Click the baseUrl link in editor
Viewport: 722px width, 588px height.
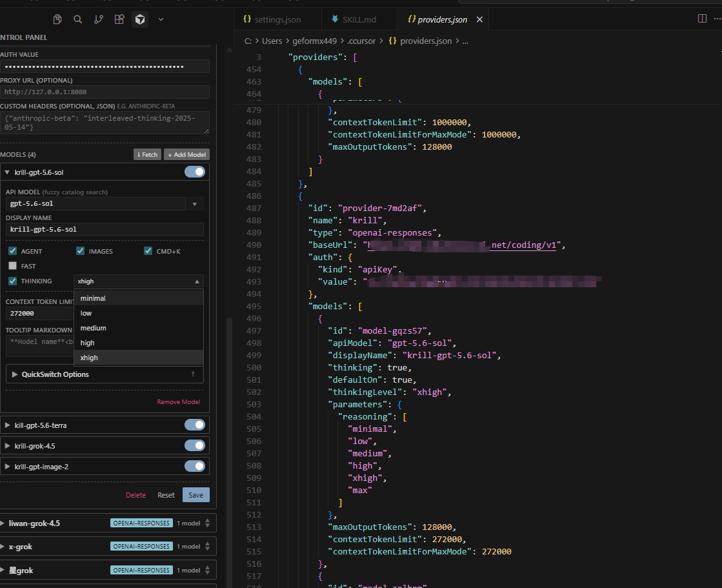pyautogui.click(x=462, y=245)
